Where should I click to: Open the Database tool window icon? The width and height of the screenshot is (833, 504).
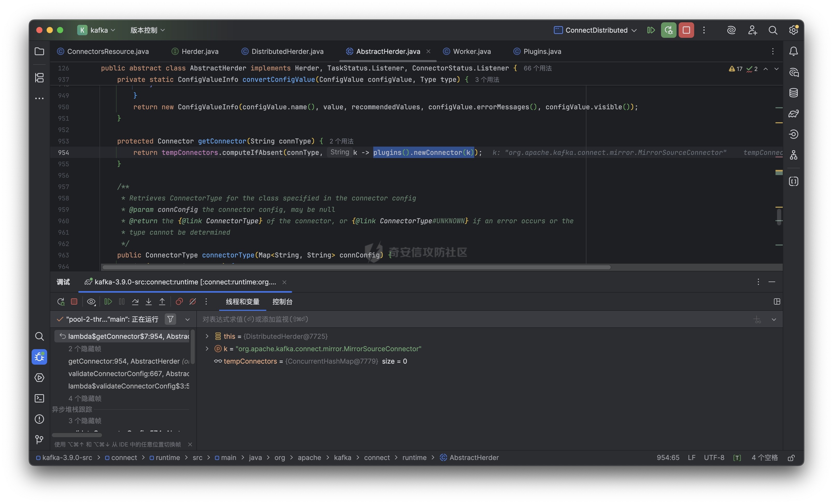coord(793,93)
